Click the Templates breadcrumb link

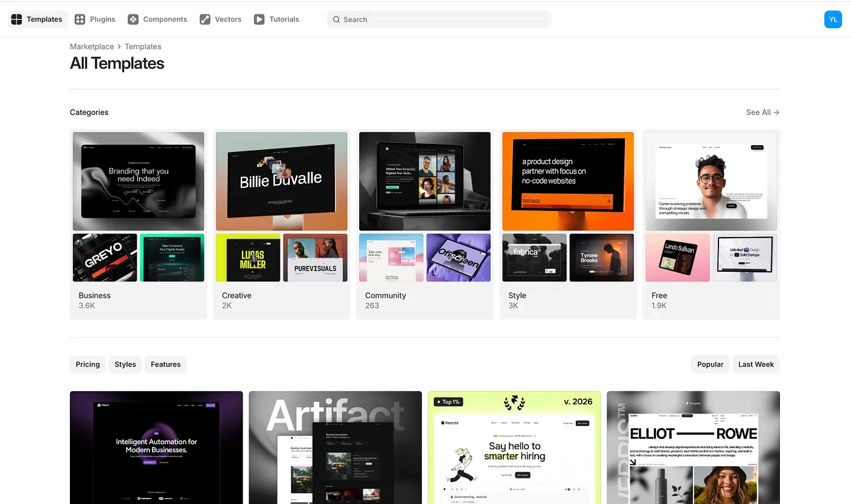[143, 47]
